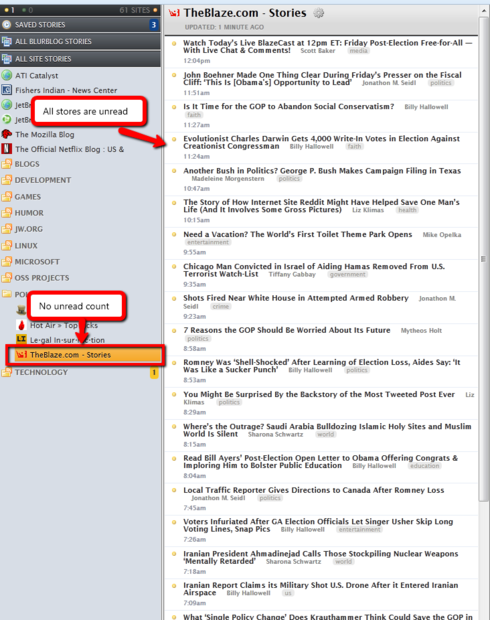Click the 'entertainment' tag on Toilet Theme Park
The width and height of the screenshot is (490, 620).
tap(208, 242)
